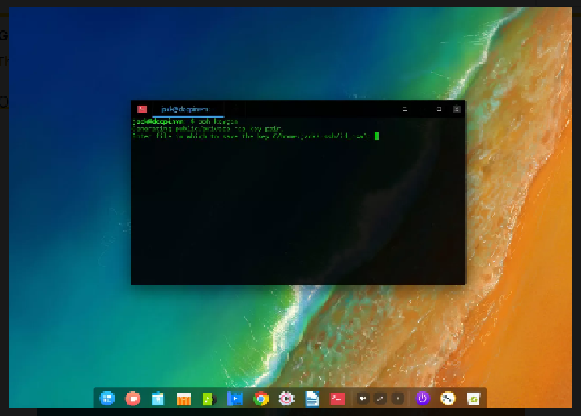
Task: Click the red terminal icon in dock
Action: pyautogui.click(x=338, y=399)
